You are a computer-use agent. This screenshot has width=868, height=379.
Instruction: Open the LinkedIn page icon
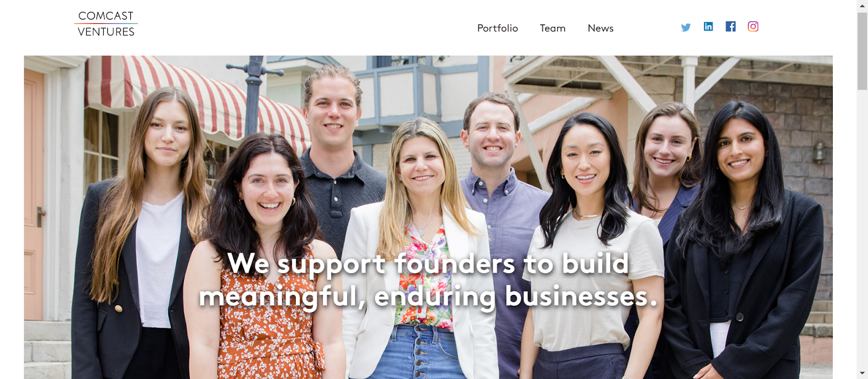(x=708, y=27)
